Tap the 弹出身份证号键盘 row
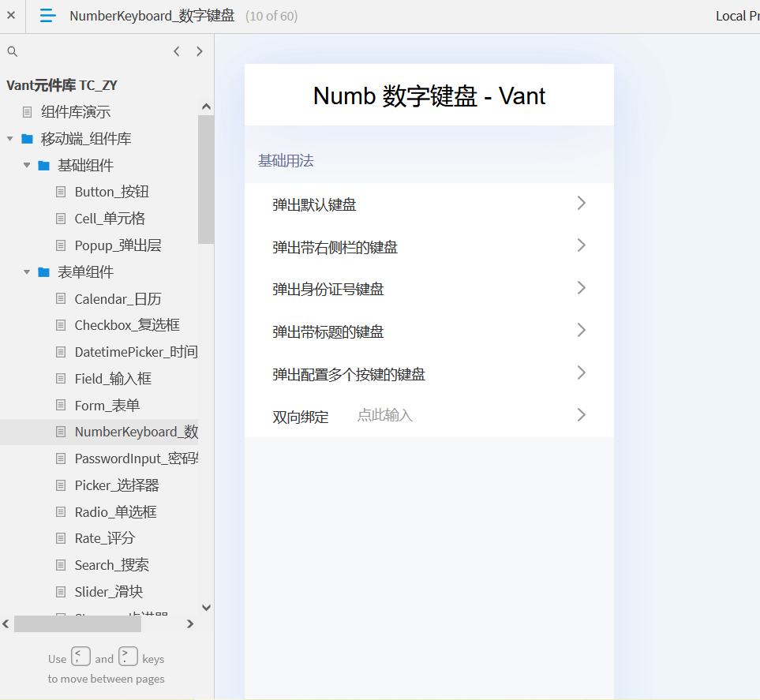This screenshot has height=700, width=760. [429, 289]
